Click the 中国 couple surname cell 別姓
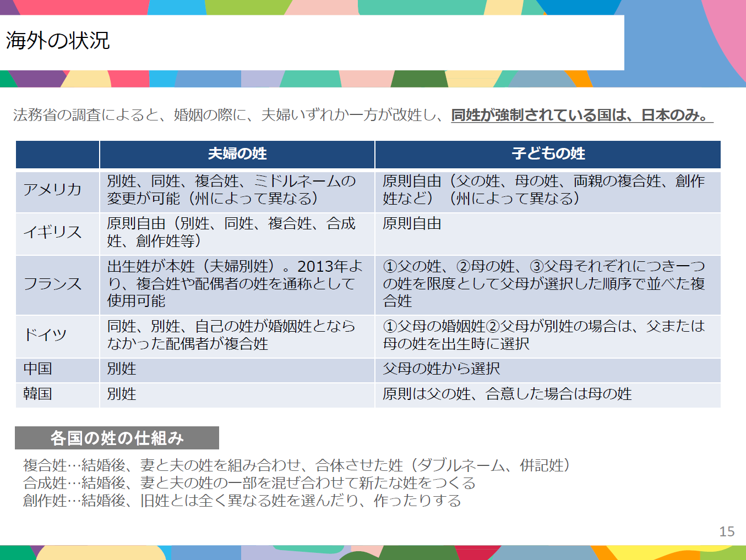Image resolution: width=746 pixels, height=560 pixels. point(237,370)
